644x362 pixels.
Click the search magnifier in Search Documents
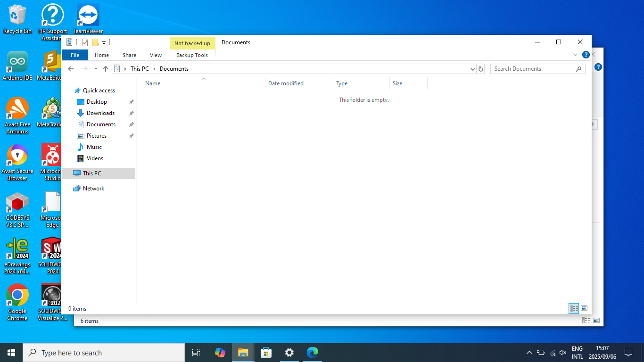[578, 69]
